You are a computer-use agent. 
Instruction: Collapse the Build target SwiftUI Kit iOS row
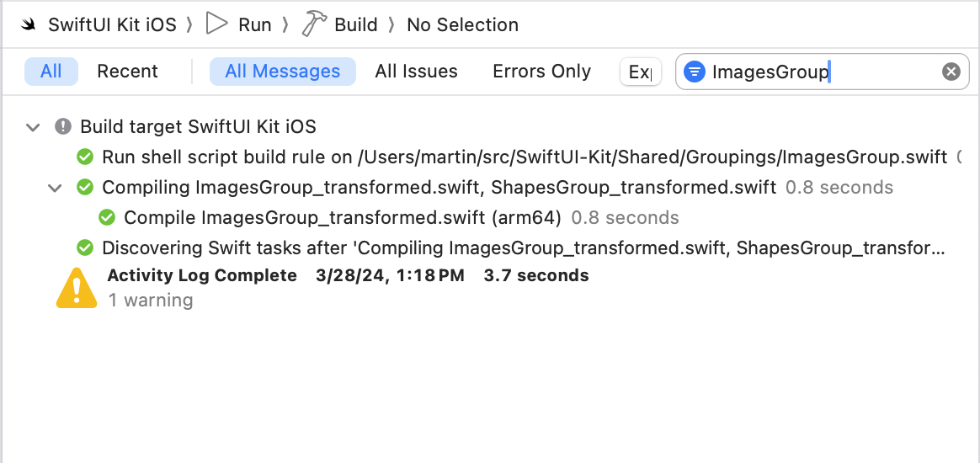pos(33,127)
